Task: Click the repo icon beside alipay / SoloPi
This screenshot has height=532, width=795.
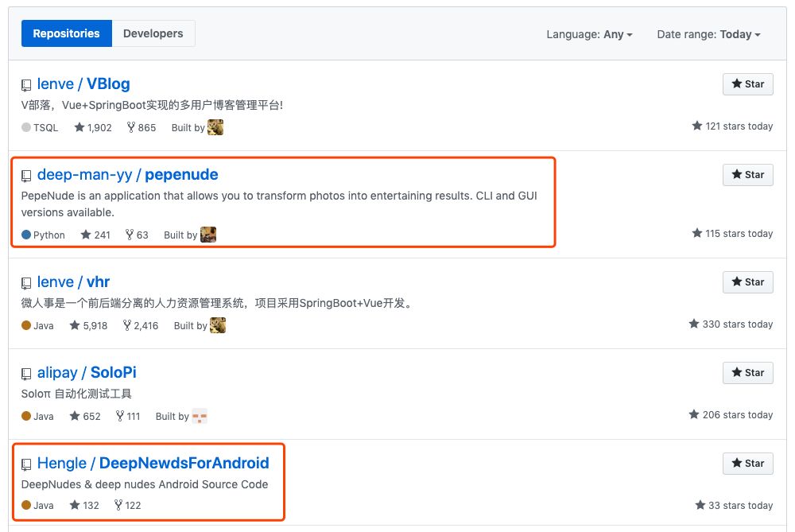Action: coord(26,375)
